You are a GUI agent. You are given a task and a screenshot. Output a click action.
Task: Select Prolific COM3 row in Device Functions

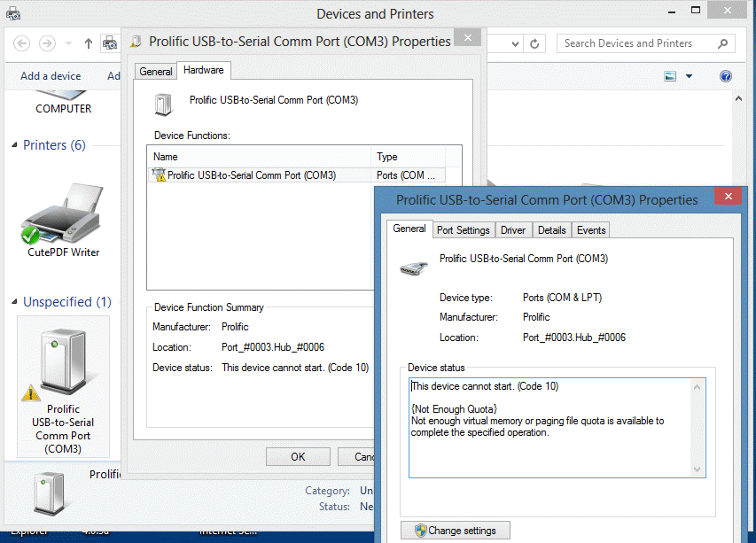click(x=296, y=175)
